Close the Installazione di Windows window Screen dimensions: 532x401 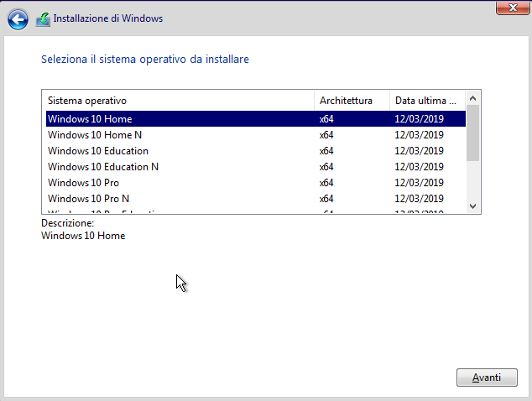coord(513,8)
